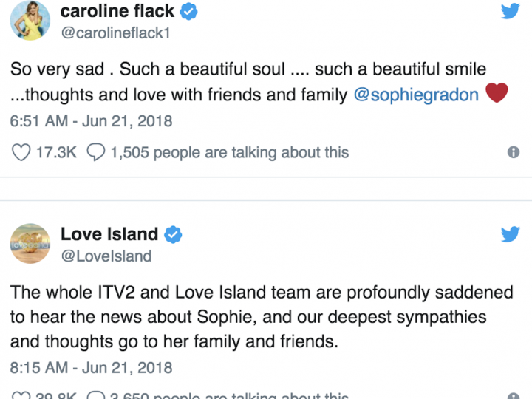Click the Love Island display name
This screenshot has width=532, height=399.
pyautogui.click(x=109, y=235)
